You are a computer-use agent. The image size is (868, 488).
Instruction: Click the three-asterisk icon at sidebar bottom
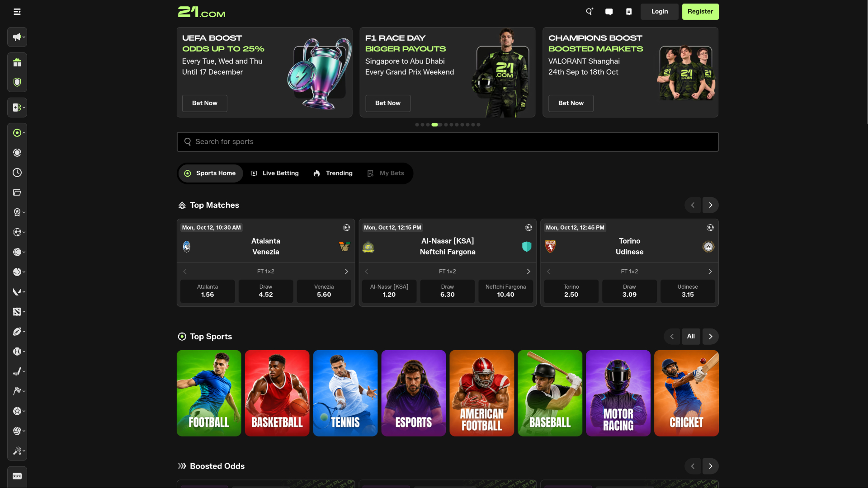[x=17, y=476]
